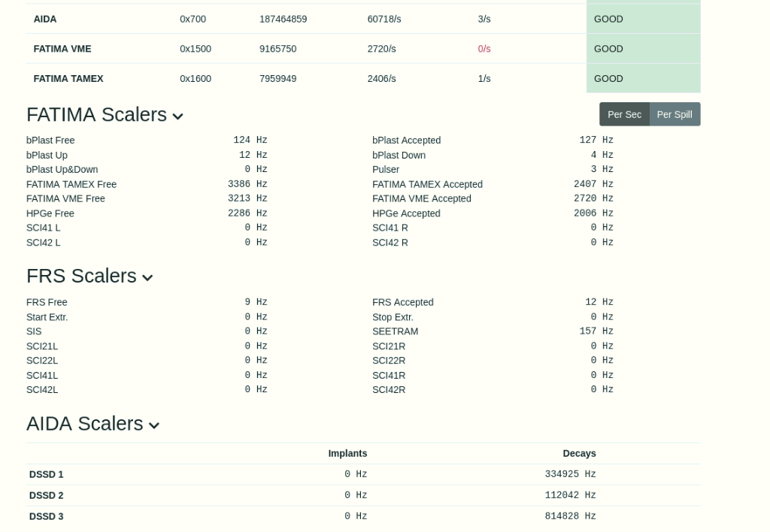The height and width of the screenshot is (532, 770).
Task: Click the 2720/s rate value
Action: [x=381, y=49]
